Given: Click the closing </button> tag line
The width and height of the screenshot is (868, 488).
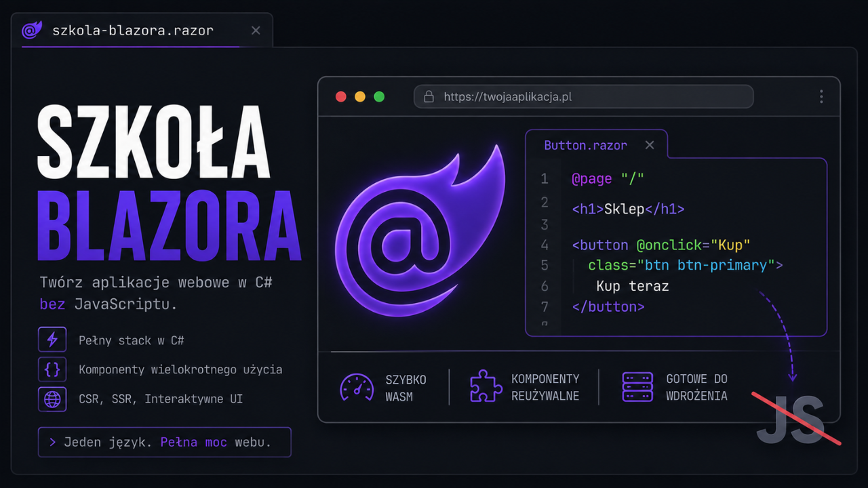Looking at the screenshot, I should pyautogui.click(x=608, y=307).
